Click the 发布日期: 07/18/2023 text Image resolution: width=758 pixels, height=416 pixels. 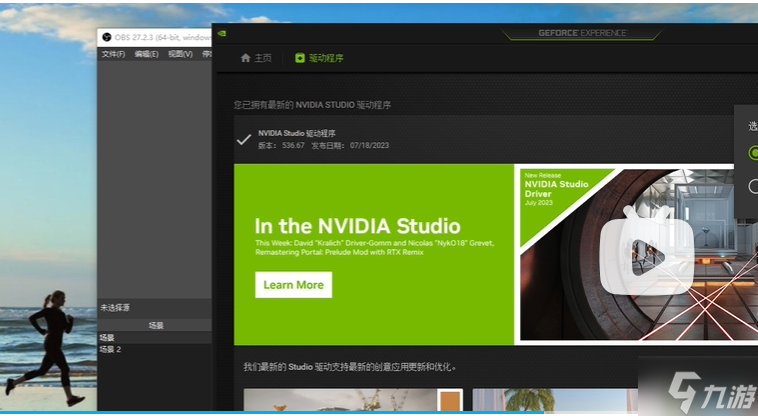pos(350,145)
